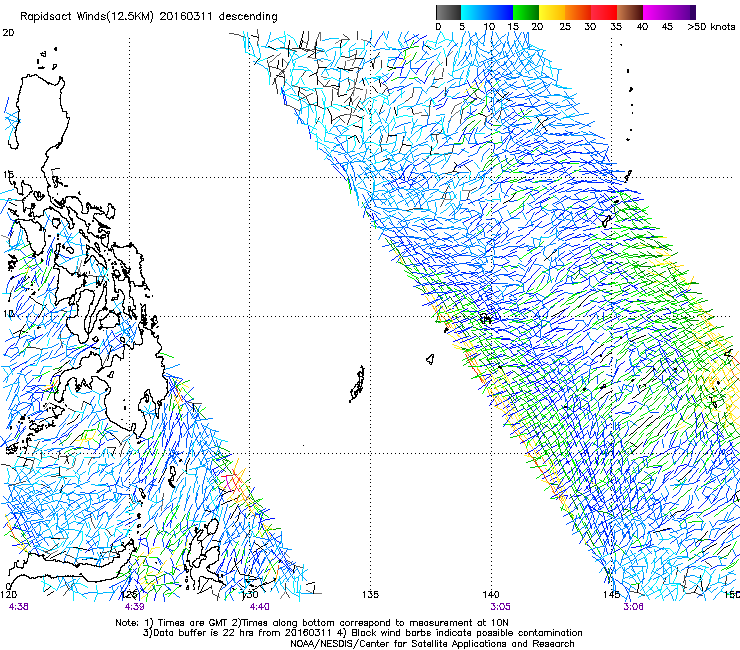Click the orange 25-30 knots legend swatch
The width and height of the screenshot is (740, 650).
[x=578, y=12]
